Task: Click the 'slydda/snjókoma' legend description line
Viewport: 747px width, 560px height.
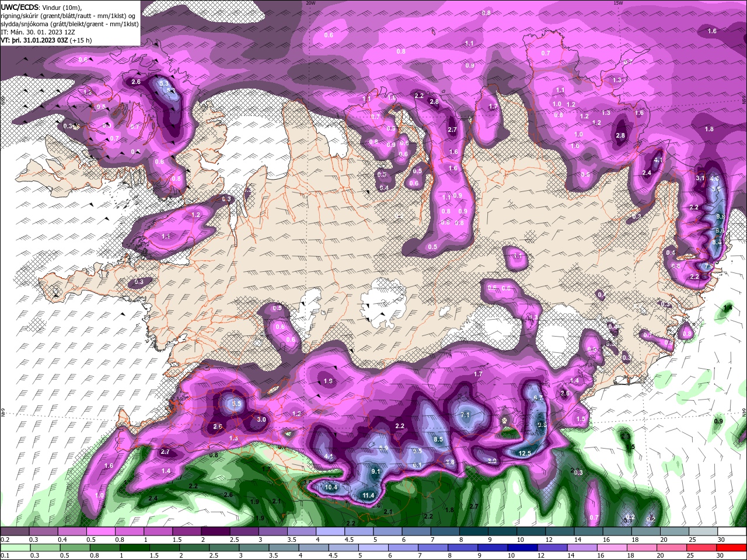Action: (x=70, y=24)
